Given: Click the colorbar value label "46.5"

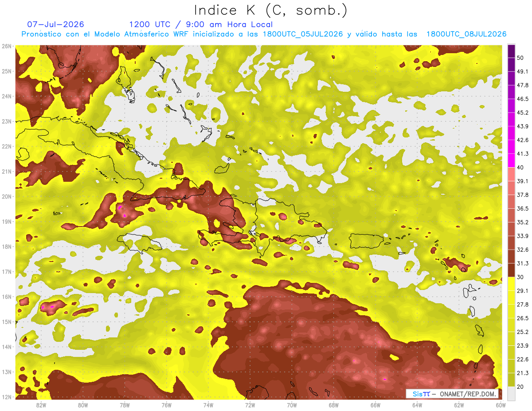Looking at the screenshot, I should (523, 99).
